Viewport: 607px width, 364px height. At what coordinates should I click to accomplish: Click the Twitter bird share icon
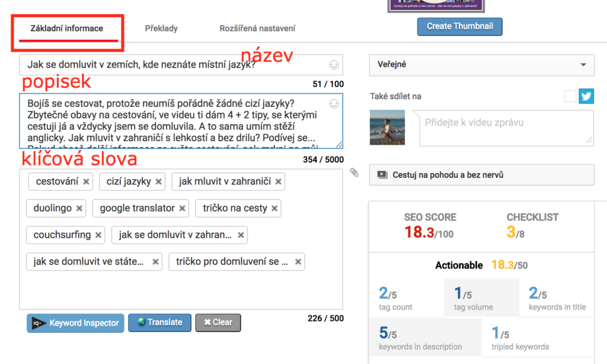coord(586,96)
